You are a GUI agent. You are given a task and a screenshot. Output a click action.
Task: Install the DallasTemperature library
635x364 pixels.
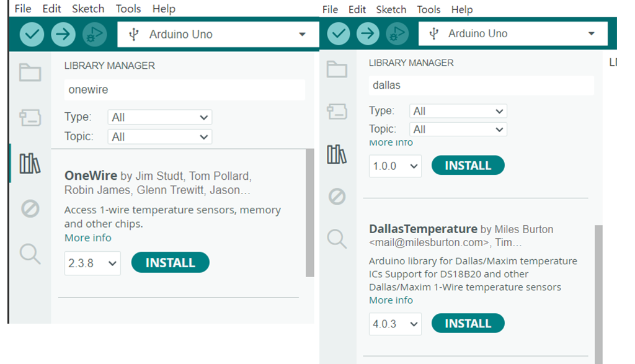[468, 324]
